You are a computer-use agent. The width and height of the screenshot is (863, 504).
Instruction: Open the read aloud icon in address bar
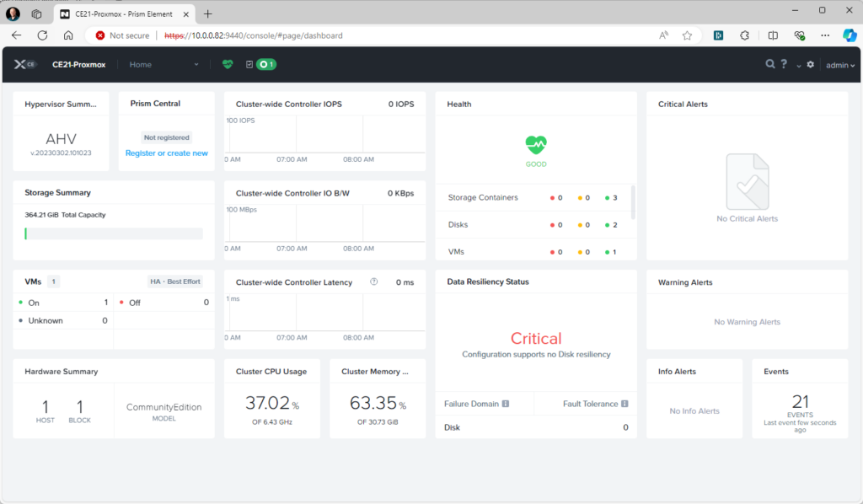(664, 35)
